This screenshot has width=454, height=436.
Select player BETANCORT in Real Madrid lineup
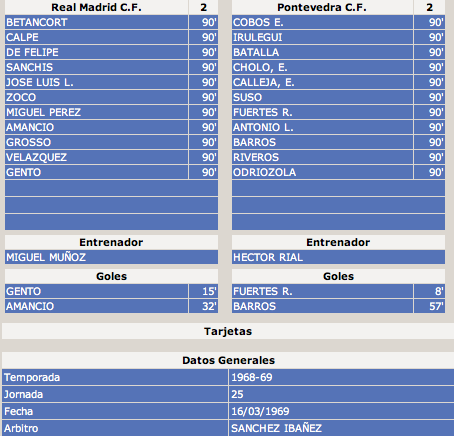click(x=96, y=22)
